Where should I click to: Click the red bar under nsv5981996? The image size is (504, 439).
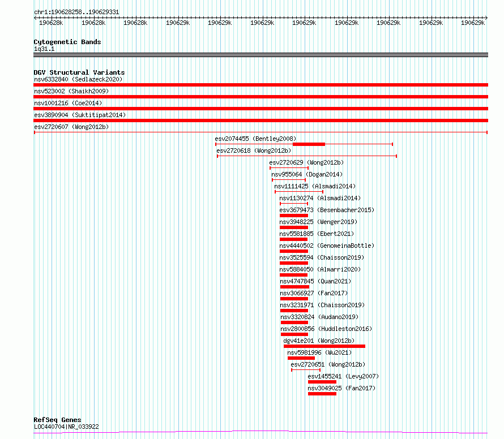pyautogui.click(x=301, y=358)
